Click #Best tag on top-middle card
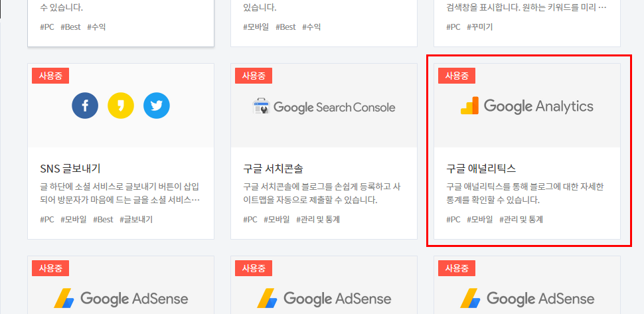 [x=285, y=27]
